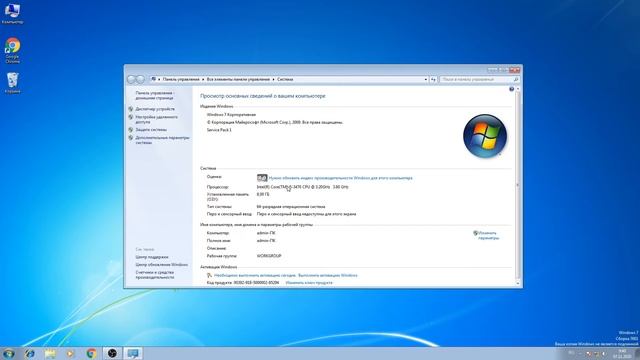Expand the arrow after Панель управления breadcrumb
The image size is (640, 360).
[x=203, y=80]
